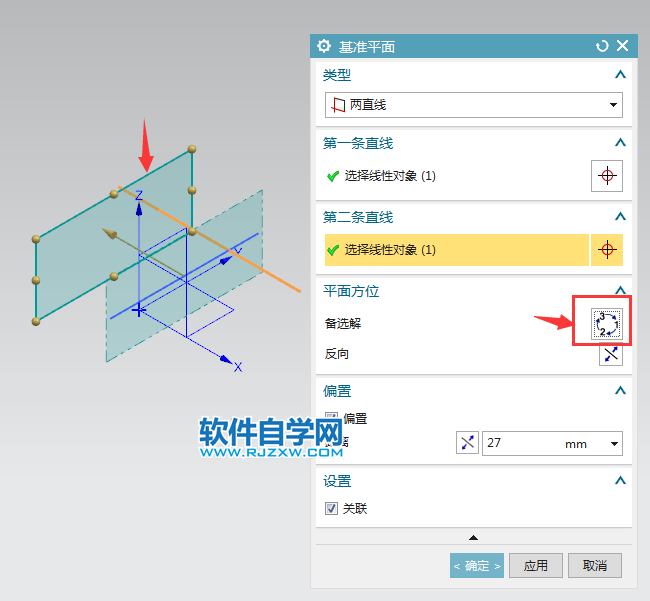This screenshot has height=601, width=650.
Task: Cycle the alternate solution (备选解) icon
Action: point(606,324)
